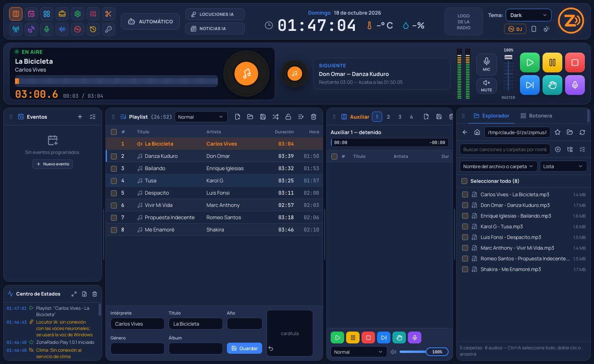Select Auxiliar tab 2

[x=388, y=117]
